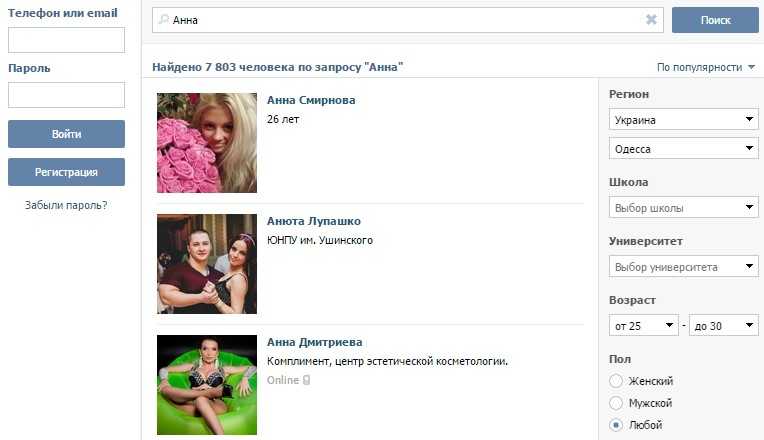Click the ЮНПУ им. Ушинского text

(320, 240)
